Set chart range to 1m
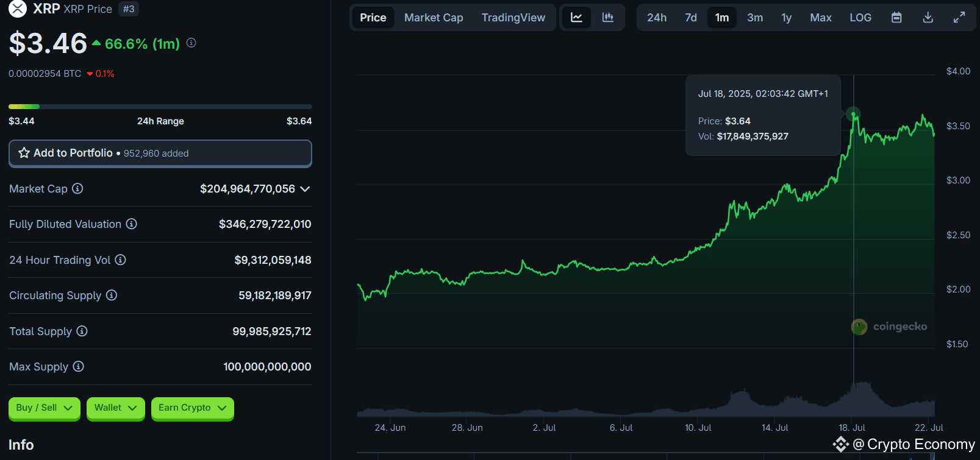The height and width of the screenshot is (460, 980). pos(722,18)
